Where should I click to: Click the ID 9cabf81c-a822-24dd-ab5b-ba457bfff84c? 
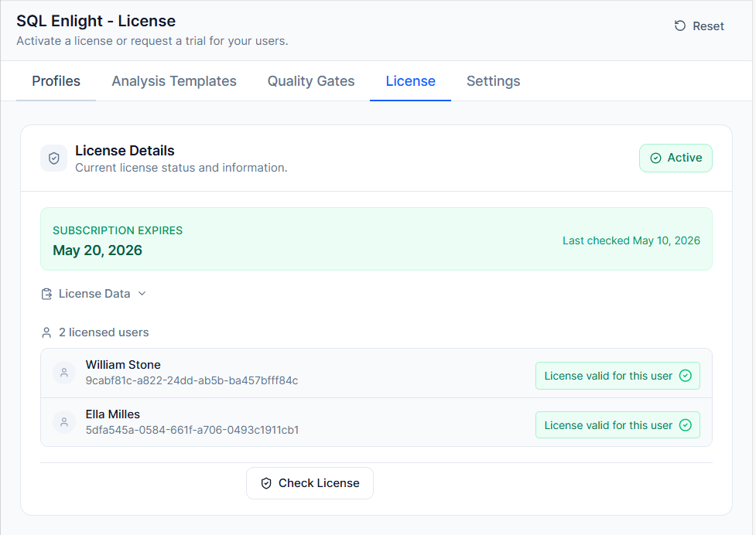(192, 380)
